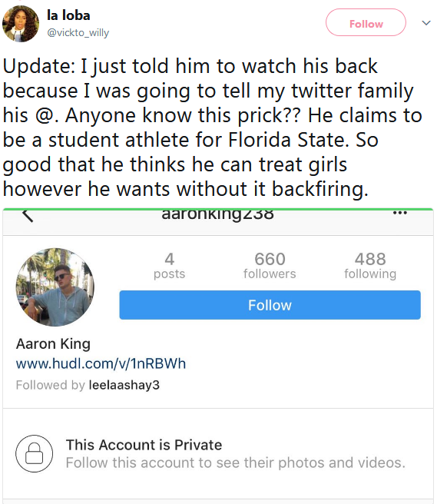The image size is (437, 504).
Task: Click the pink Follow button on tweet
Action: pyautogui.click(x=366, y=22)
